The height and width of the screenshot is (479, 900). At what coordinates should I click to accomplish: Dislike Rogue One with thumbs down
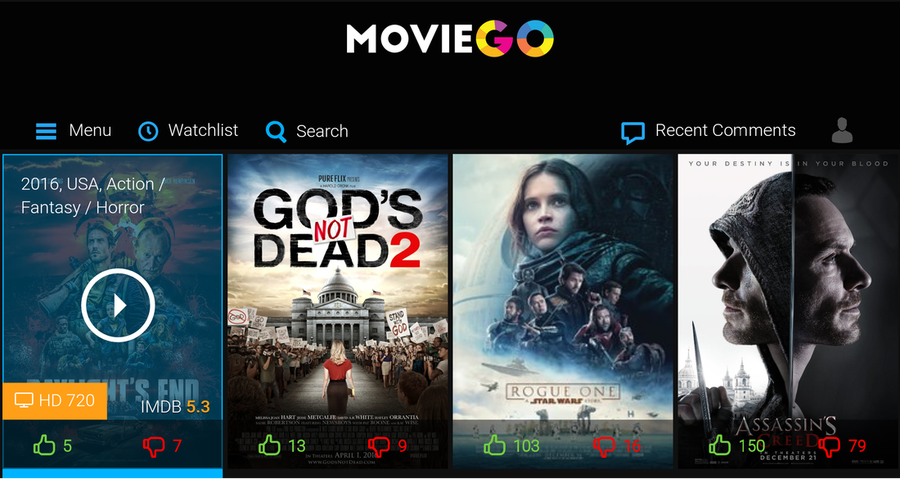pyautogui.click(x=604, y=446)
